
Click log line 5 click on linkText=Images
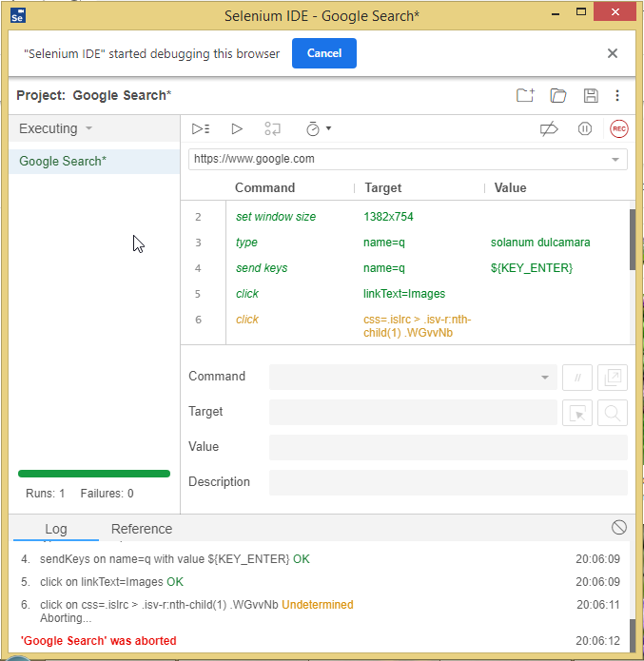(321, 582)
